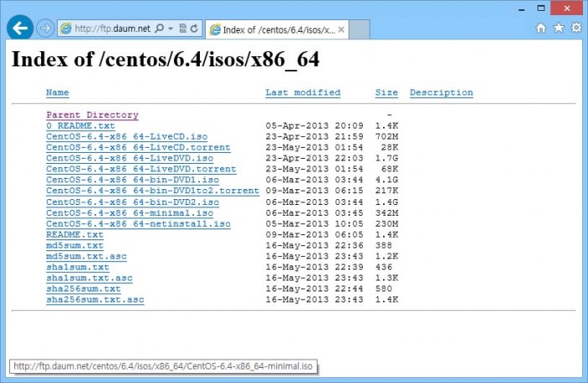Toggle the Compatibility View icon
This screenshot has width=588, height=383.
coord(182,29)
